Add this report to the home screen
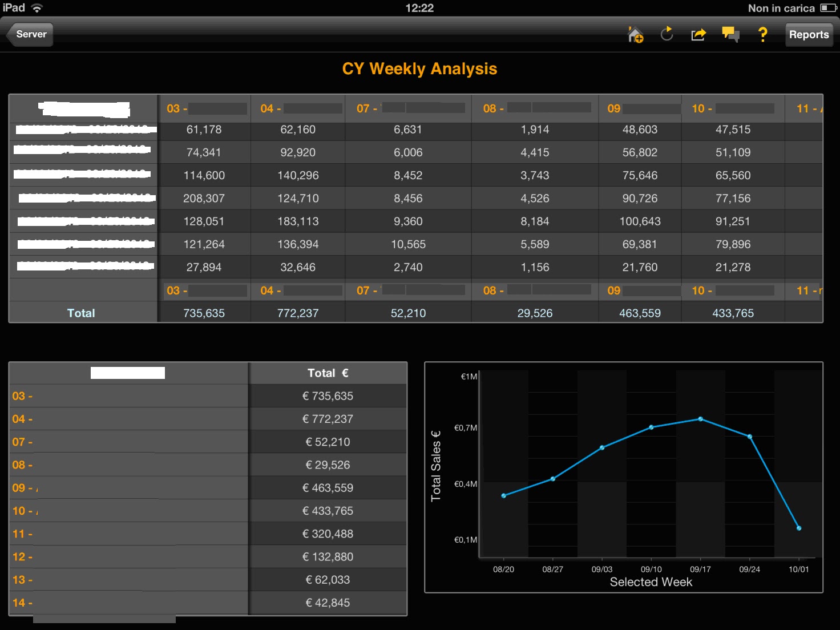 pyautogui.click(x=635, y=35)
